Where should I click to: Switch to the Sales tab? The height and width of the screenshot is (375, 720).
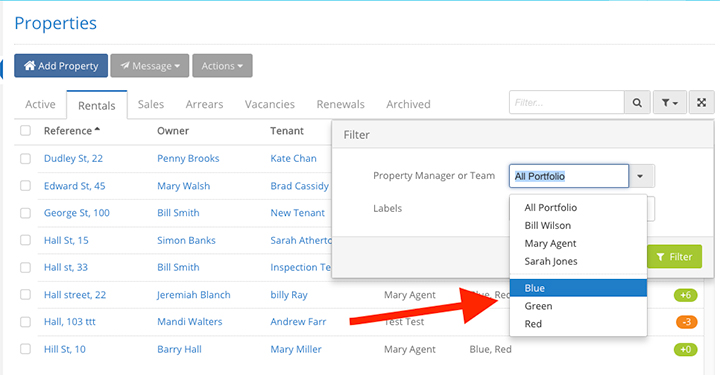[151, 104]
